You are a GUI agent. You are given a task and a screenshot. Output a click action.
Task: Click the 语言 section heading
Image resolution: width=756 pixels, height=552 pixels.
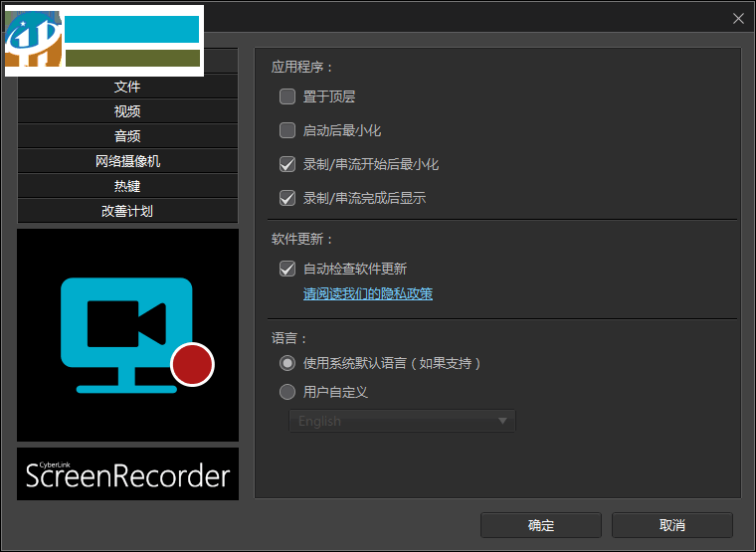click(288, 338)
